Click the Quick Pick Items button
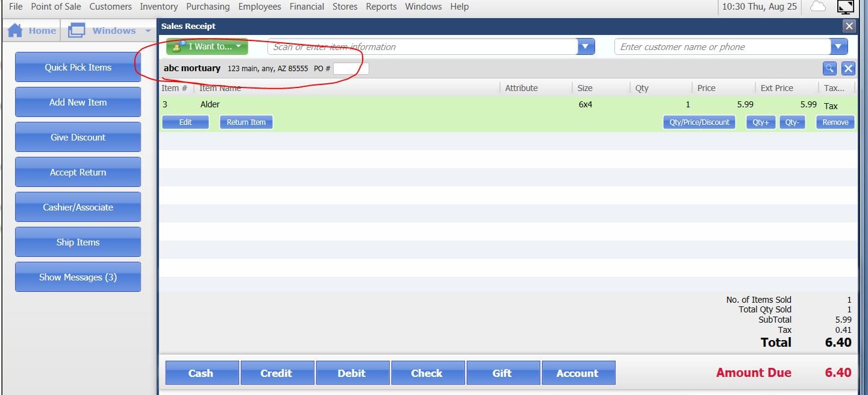 pos(77,67)
